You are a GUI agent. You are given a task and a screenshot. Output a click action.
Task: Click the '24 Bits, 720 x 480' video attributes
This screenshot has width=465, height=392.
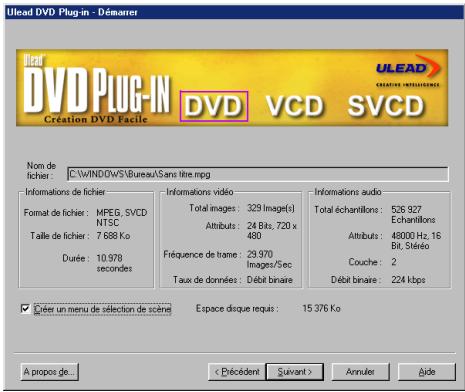tap(272, 231)
